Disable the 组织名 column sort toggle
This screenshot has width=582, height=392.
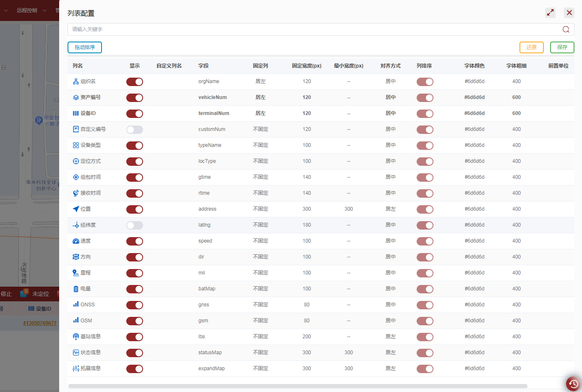425,82
